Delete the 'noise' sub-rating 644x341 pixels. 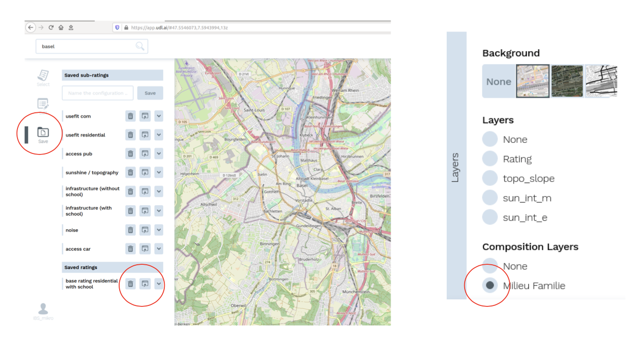(x=130, y=230)
